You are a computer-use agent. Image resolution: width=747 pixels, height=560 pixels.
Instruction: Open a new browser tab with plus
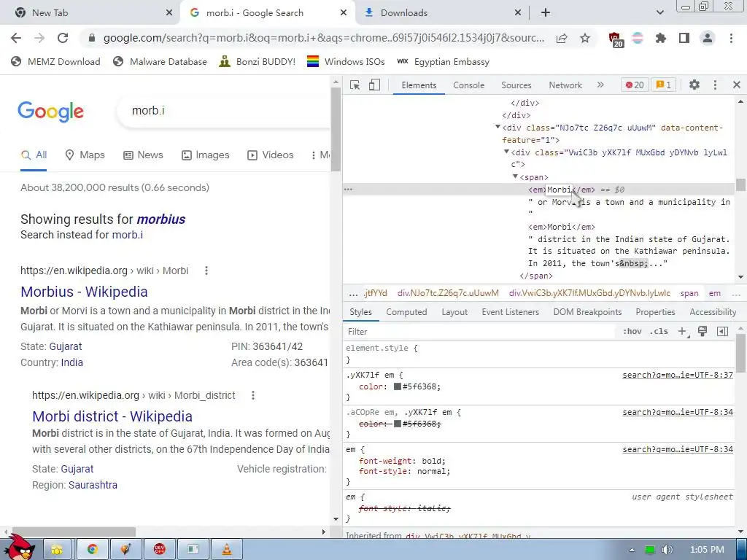[546, 13]
